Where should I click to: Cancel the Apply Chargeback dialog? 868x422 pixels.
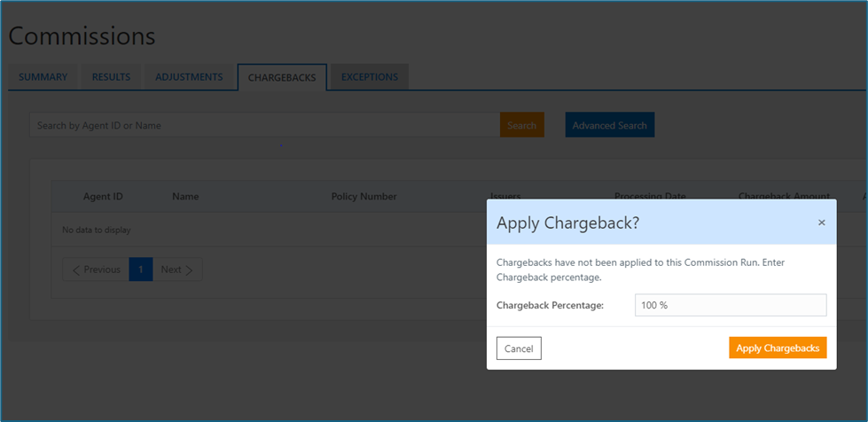[519, 348]
